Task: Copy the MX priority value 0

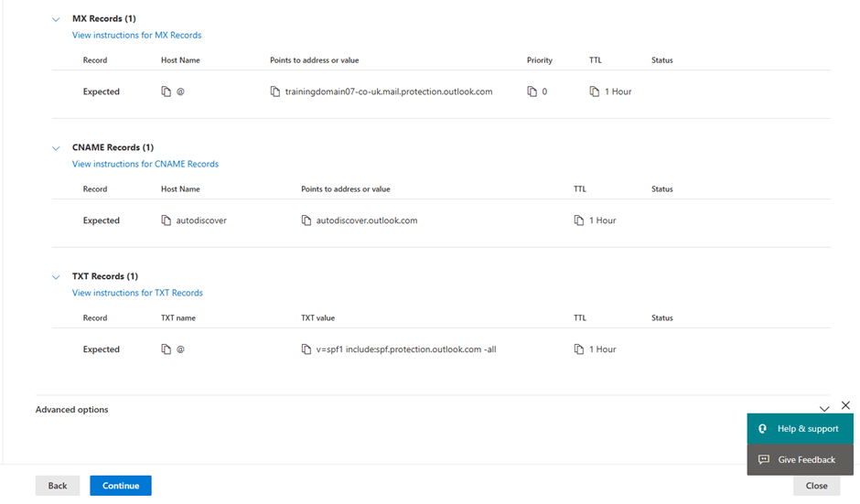Action: tap(532, 91)
